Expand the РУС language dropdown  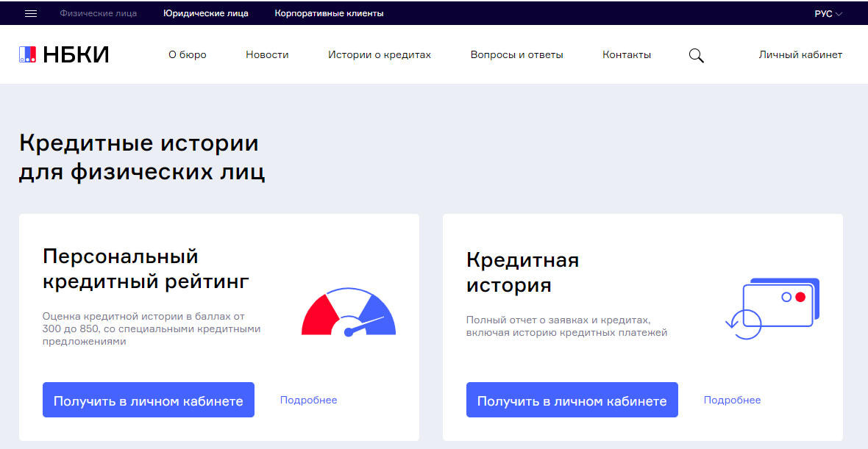click(x=828, y=13)
